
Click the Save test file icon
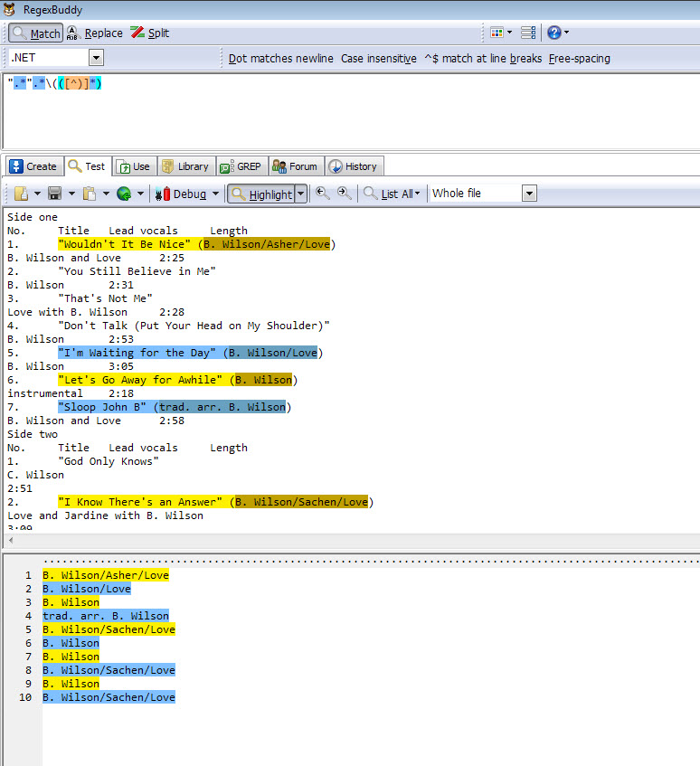coord(54,194)
